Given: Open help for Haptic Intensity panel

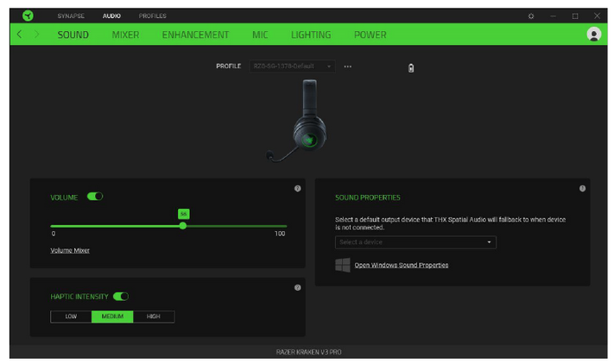Looking at the screenshot, I should point(298,287).
